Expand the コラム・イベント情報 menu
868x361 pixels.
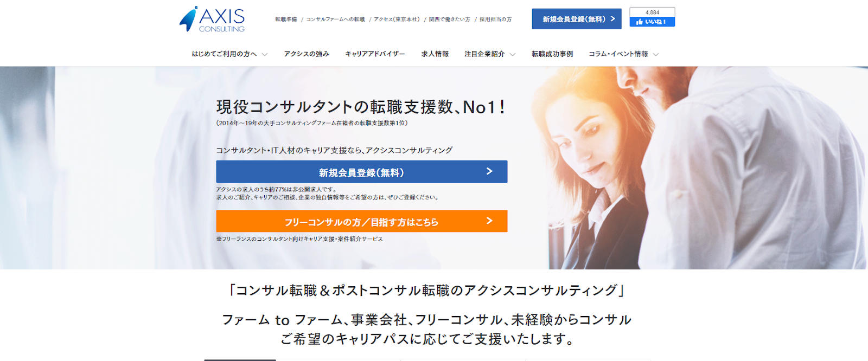click(x=624, y=54)
